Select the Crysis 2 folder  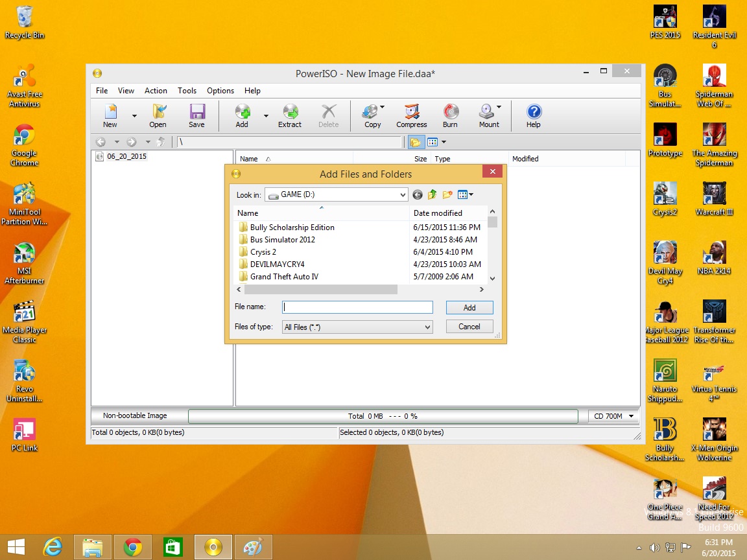pos(263,252)
